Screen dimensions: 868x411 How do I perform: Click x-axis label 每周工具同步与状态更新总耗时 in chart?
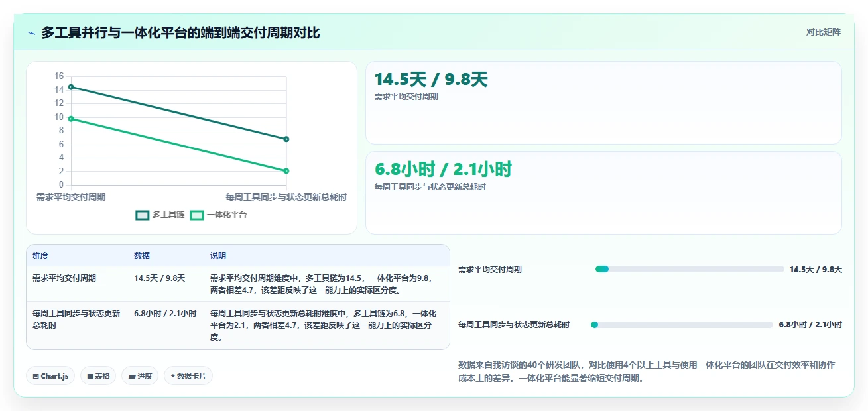[286, 197]
